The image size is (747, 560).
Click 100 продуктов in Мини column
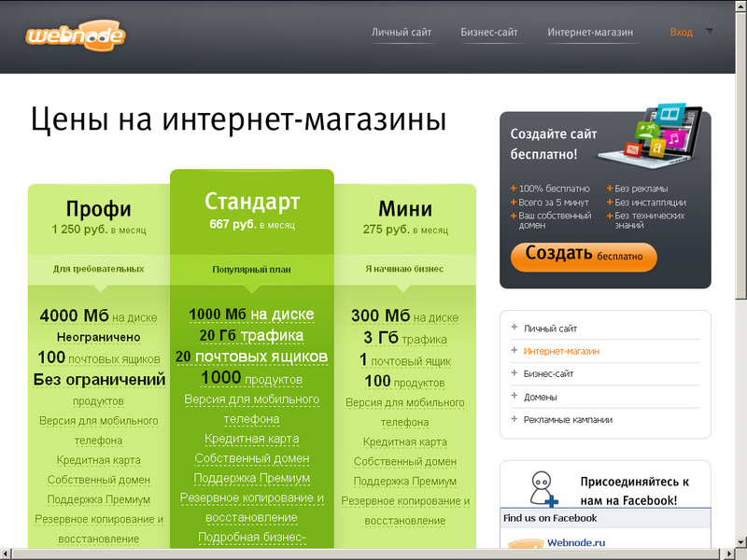pyautogui.click(x=405, y=382)
